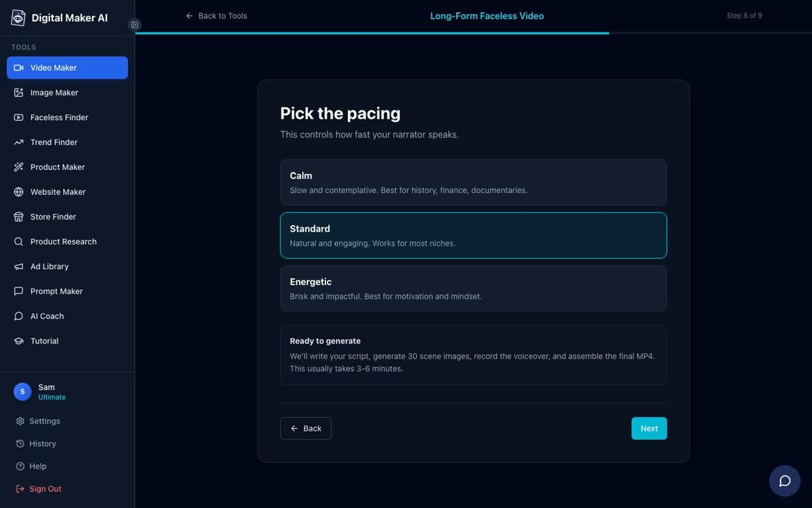Click the Website Maker globe icon

tap(18, 192)
